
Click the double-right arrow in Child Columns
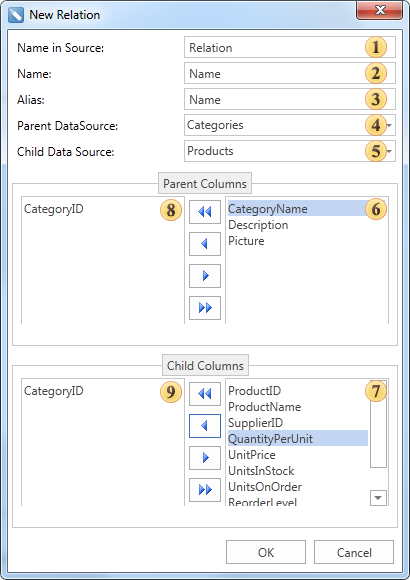tap(205, 490)
